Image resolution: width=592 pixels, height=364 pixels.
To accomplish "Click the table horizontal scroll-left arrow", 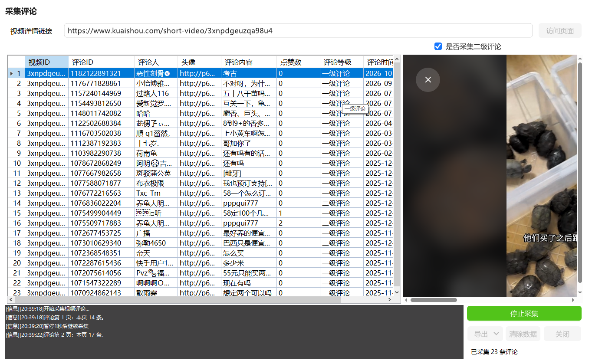I will (x=11, y=300).
